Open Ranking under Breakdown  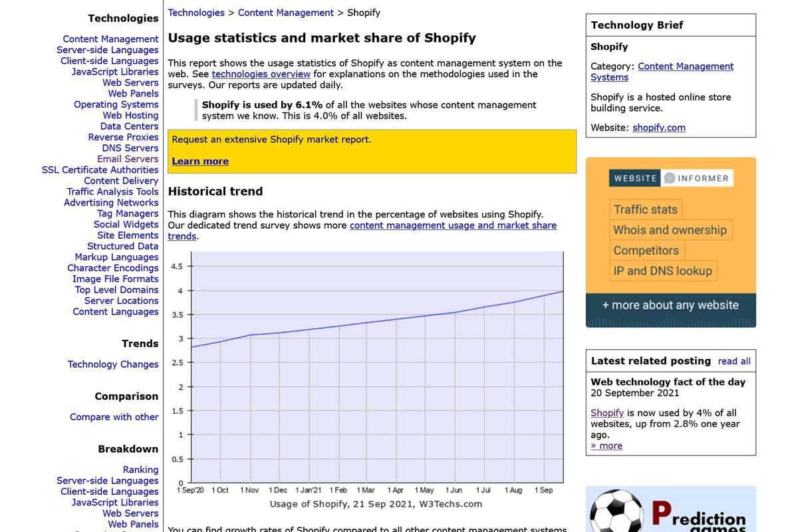point(140,470)
